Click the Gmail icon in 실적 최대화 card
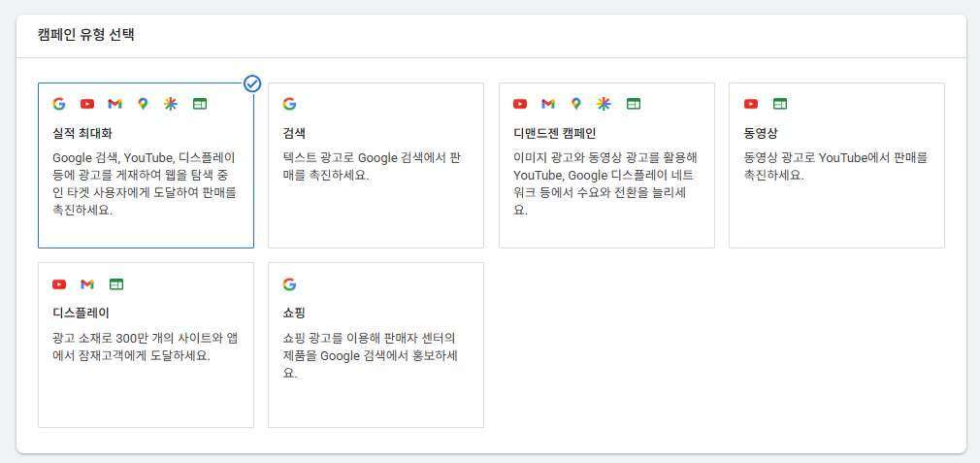Viewport: 980px width, 463px height. pyautogui.click(x=115, y=105)
